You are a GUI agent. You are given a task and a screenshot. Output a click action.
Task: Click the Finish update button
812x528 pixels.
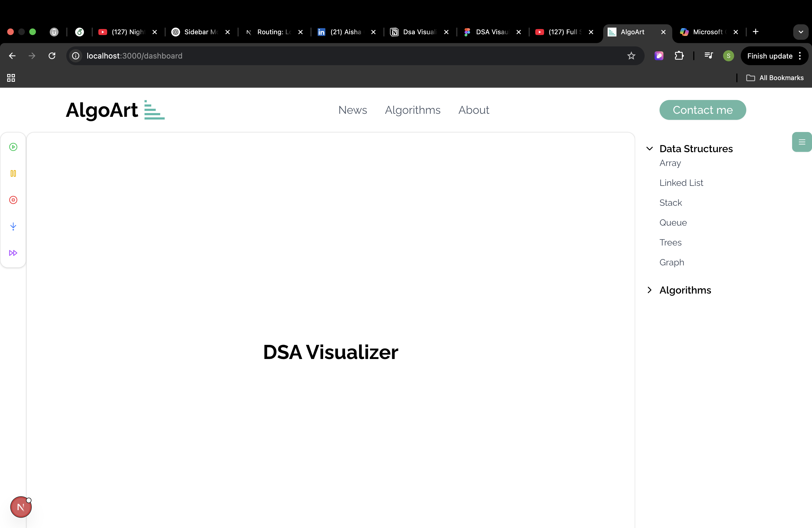[x=770, y=56]
